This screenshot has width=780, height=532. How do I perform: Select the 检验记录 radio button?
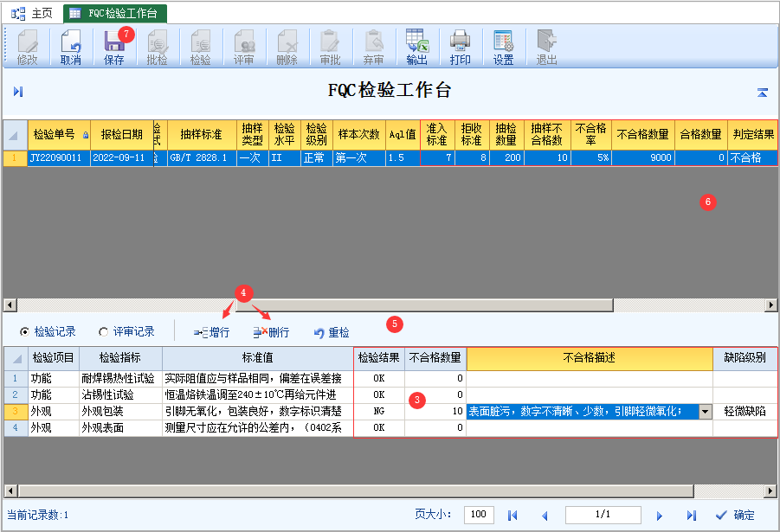(x=24, y=331)
